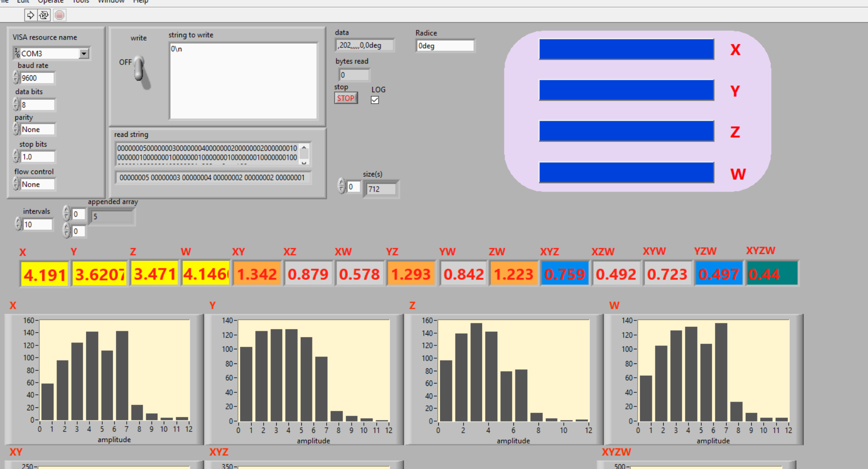Uncheck the LOG checkbox
This screenshot has height=469, width=868.
(x=375, y=100)
